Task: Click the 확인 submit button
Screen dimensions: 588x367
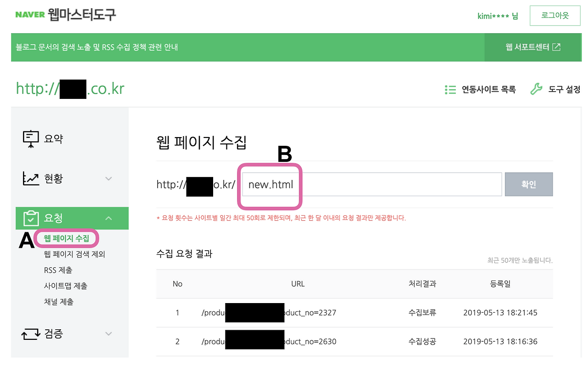Action: [x=528, y=184]
